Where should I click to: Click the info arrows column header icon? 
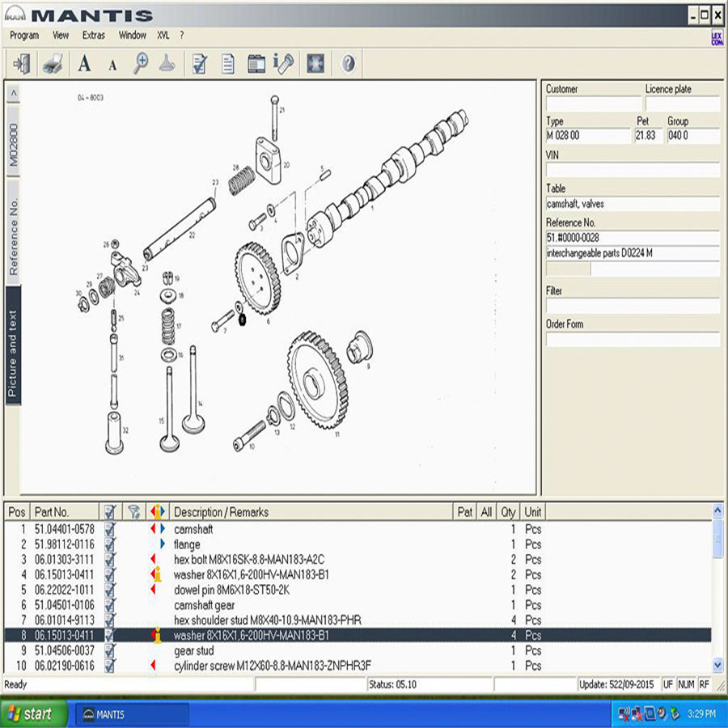tap(158, 512)
